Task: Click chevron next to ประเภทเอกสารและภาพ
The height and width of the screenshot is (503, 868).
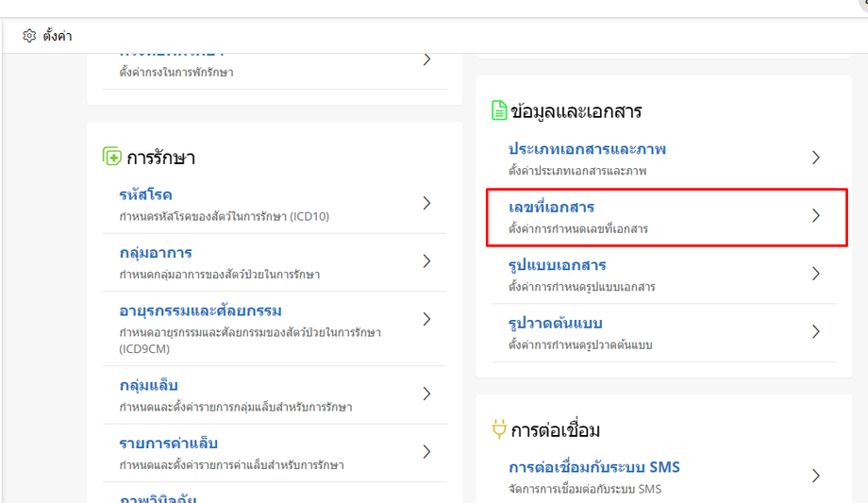Action: (816, 158)
